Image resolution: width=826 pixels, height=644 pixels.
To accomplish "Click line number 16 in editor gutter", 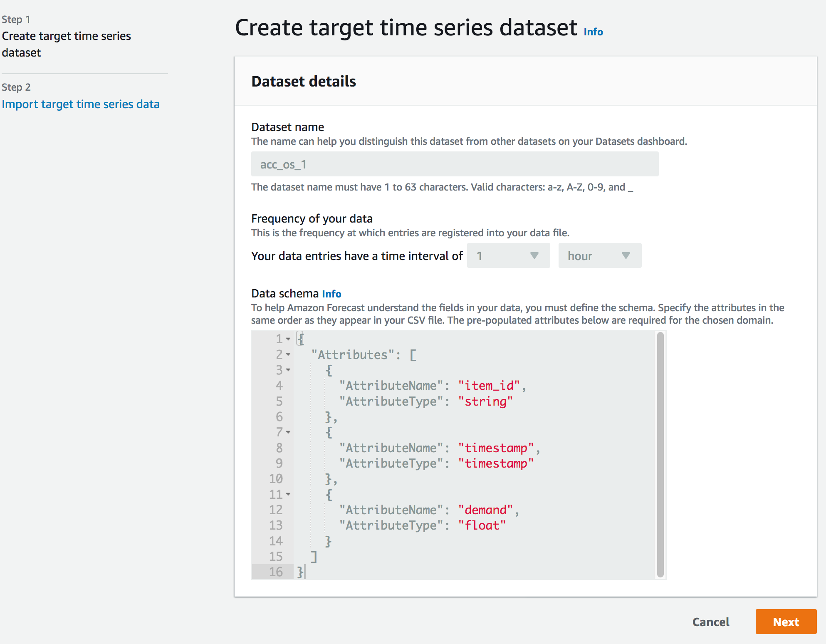I will click(x=276, y=572).
